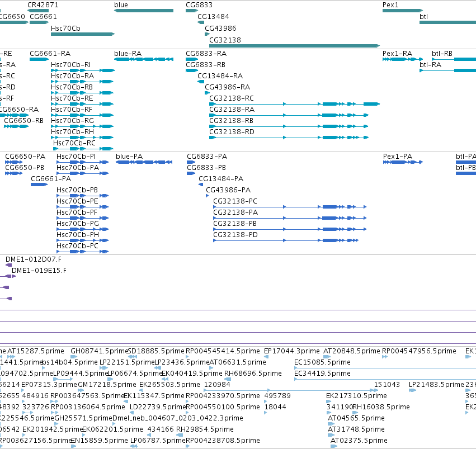Image resolution: width=476 pixels, height=449 pixels.
Task: Open the Pex1-RA transcript
Action: pyautogui.click(x=403, y=59)
